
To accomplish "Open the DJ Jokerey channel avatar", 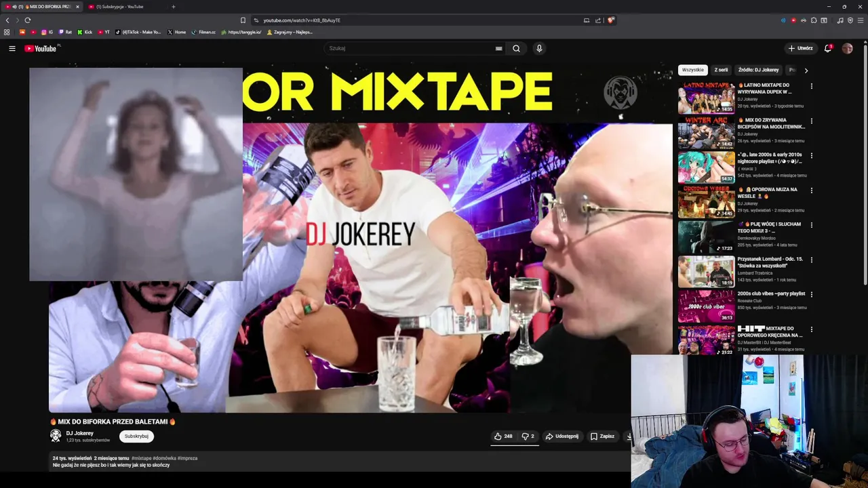I will [x=56, y=436].
